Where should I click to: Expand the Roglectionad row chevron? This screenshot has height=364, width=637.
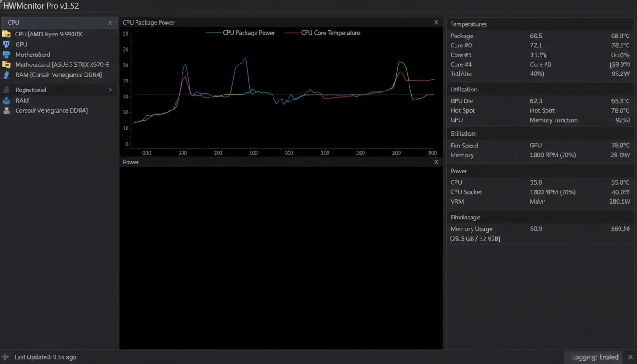[110, 90]
